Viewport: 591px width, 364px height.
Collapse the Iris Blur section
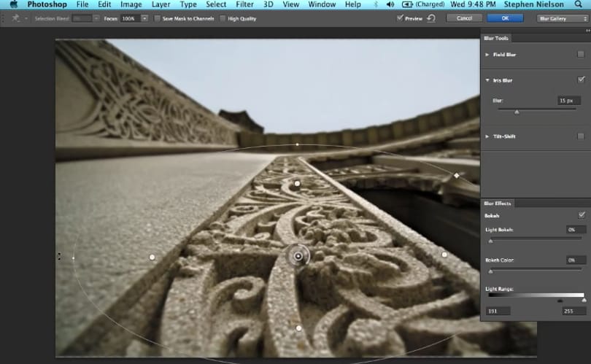487,80
